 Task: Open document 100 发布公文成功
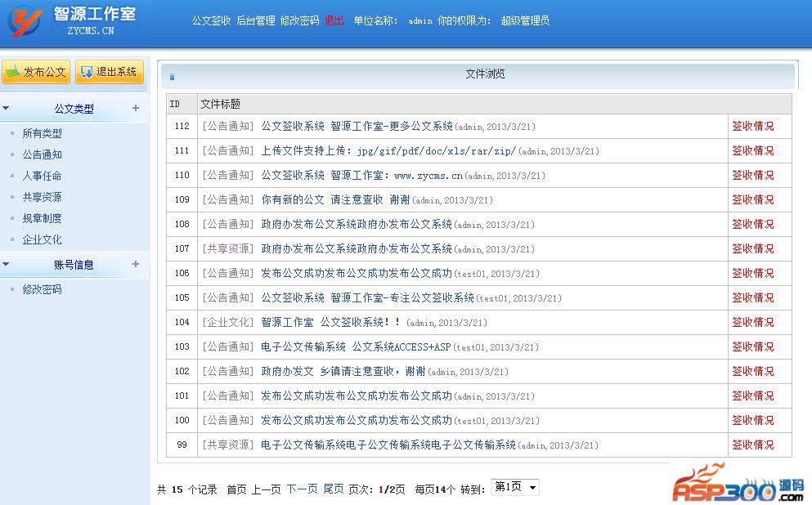[x=357, y=420]
